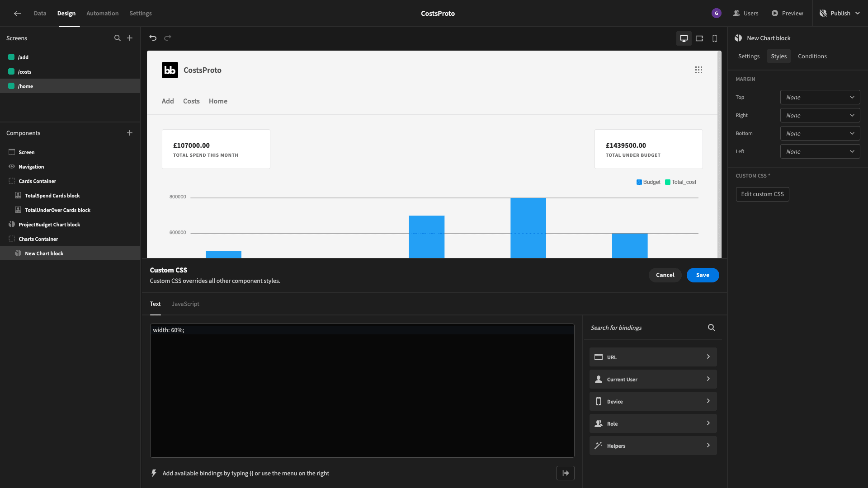Image resolution: width=868 pixels, height=488 pixels.
Task: Click Edit custom CSS button
Action: click(x=762, y=194)
